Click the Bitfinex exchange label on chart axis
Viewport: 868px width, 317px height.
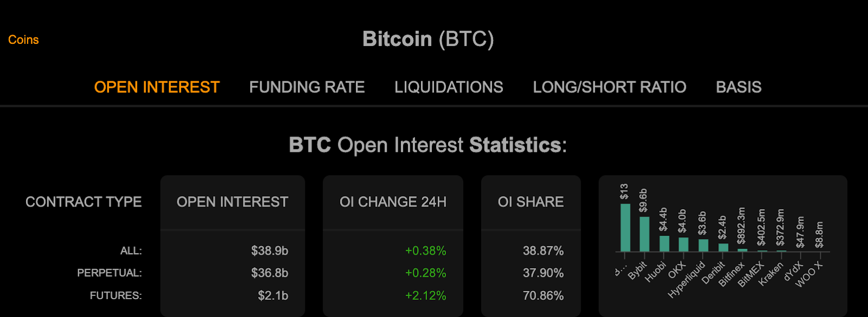point(732,274)
